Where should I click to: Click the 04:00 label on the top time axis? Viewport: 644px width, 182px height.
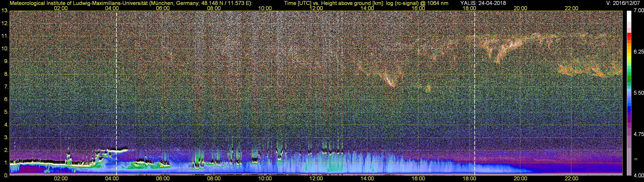(x=112, y=8)
